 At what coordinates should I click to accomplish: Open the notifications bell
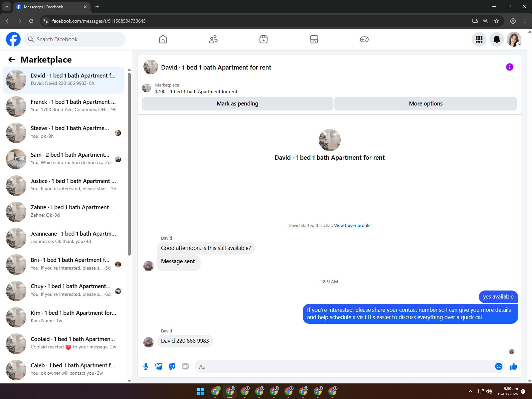tap(497, 39)
